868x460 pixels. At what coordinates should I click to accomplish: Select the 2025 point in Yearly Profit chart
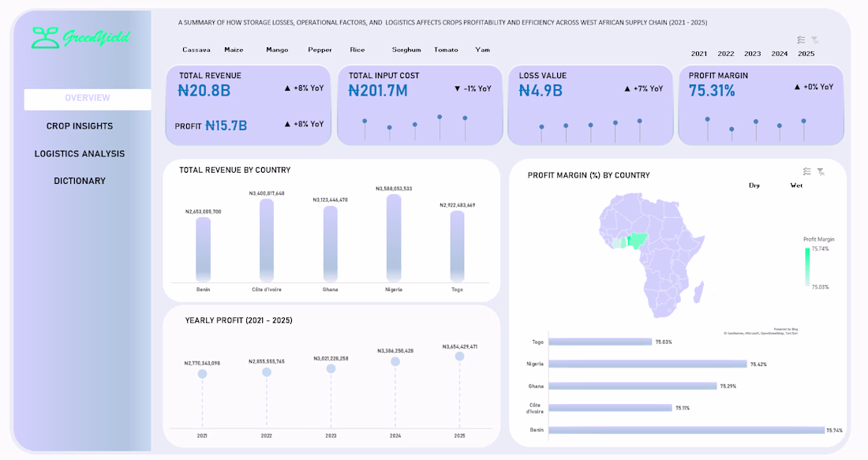click(459, 357)
